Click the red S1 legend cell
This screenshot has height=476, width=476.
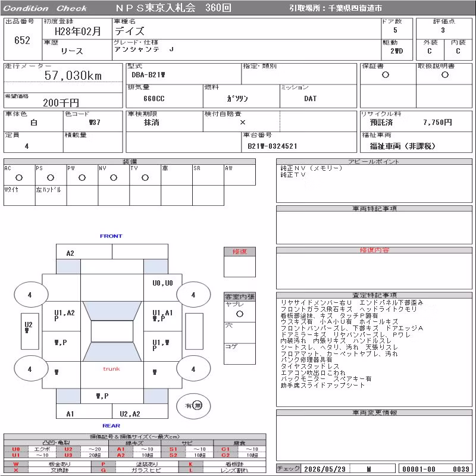click(173, 449)
